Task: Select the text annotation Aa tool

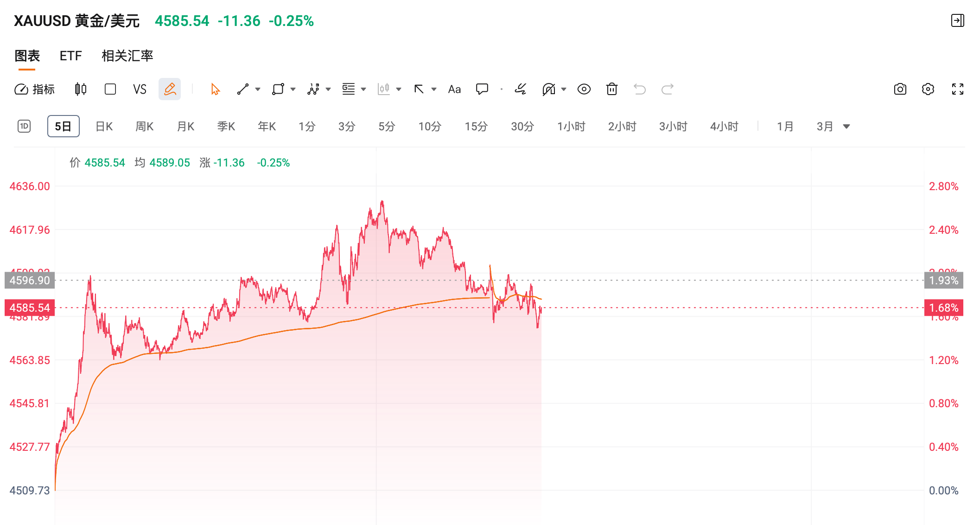Action: pos(454,89)
